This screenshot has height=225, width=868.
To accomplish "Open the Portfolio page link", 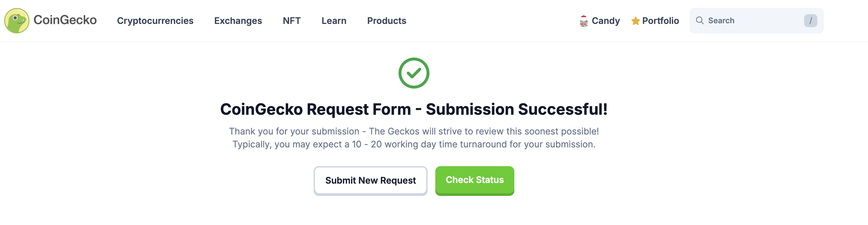I will pos(660,21).
